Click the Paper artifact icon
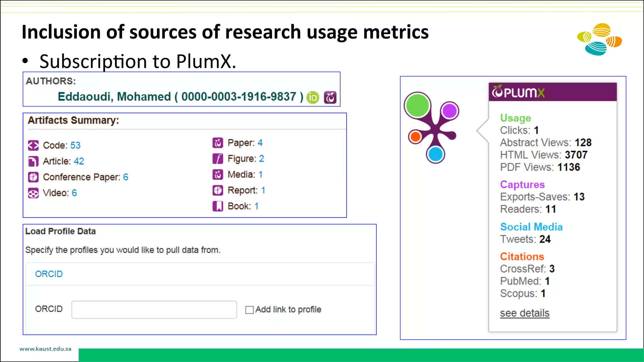644x362 pixels. (x=218, y=143)
